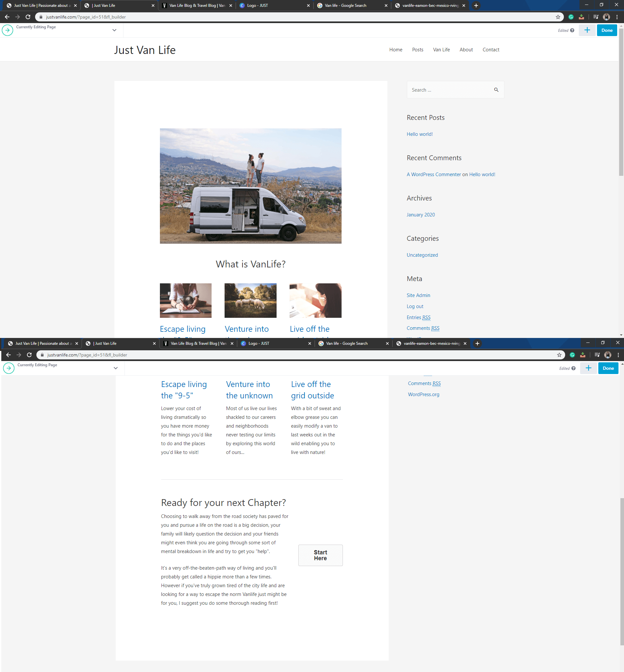Viewport: 624px width, 672px height.
Task: Click the Venture into the unknown heading, bottom window
Action: coord(249,390)
